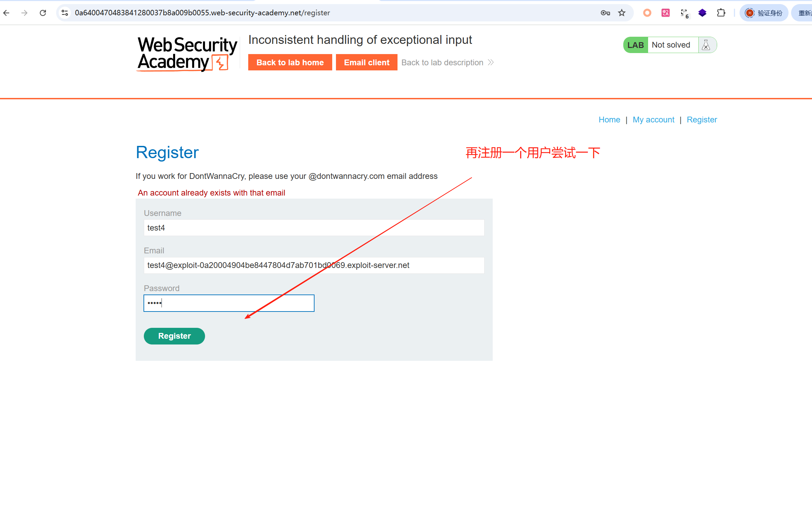This screenshot has width=812, height=505.
Task: Open the Register navigation link
Action: (702, 120)
